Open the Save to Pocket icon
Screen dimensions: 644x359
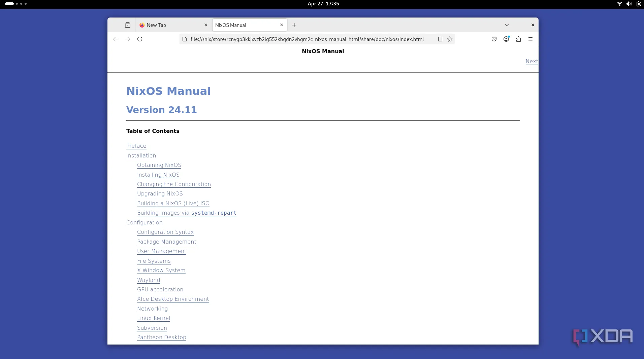tap(494, 39)
